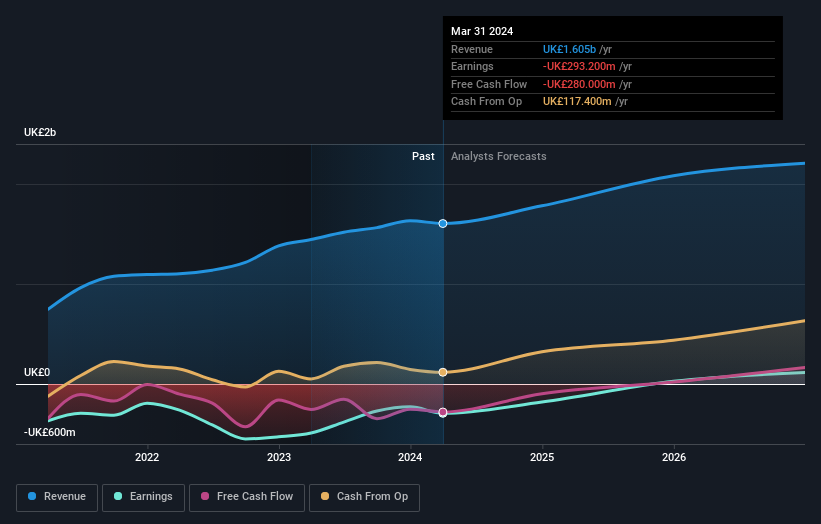Click the Cash From Op label in tooltip
This screenshot has width=821, height=524.
(486, 102)
